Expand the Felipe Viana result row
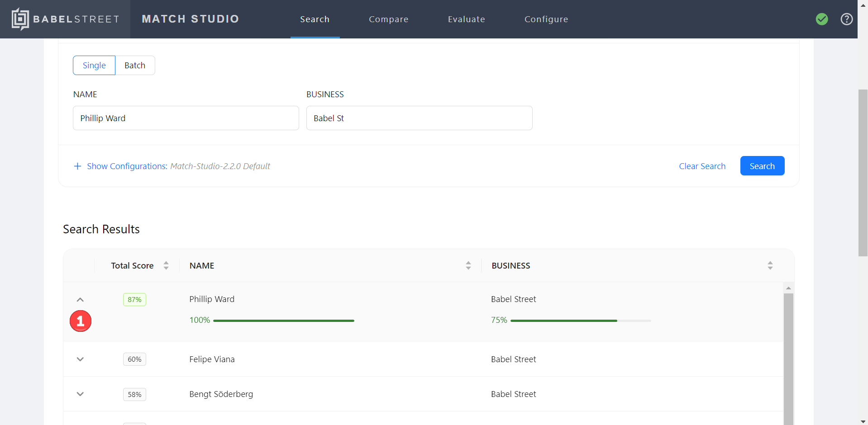This screenshot has width=868, height=425. (80, 359)
